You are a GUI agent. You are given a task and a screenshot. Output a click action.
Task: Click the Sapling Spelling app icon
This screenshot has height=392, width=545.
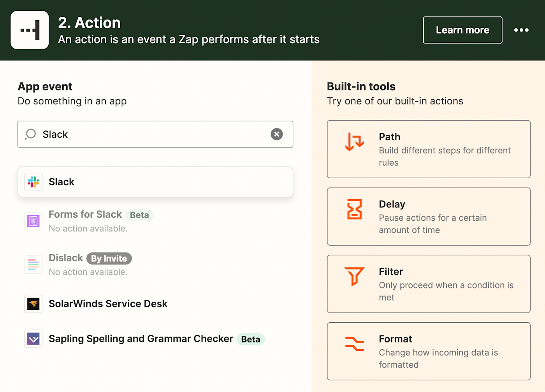[x=33, y=339]
